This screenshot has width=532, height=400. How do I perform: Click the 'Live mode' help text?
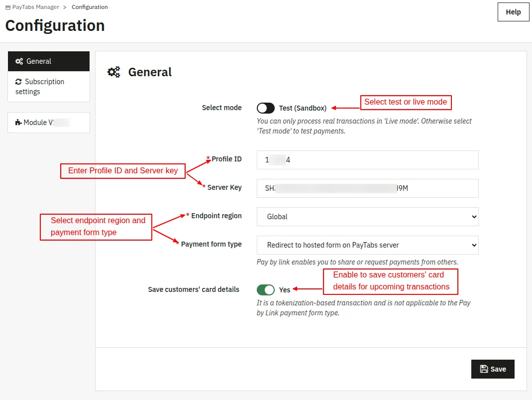[364, 126]
